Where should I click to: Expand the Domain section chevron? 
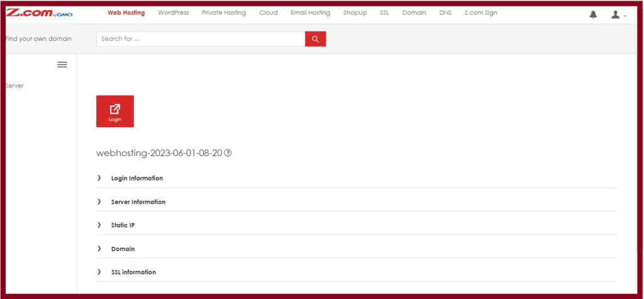[x=99, y=249]
